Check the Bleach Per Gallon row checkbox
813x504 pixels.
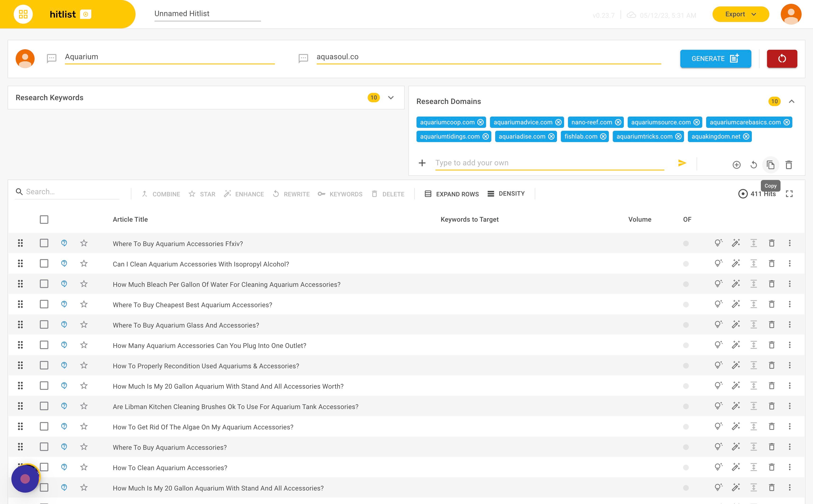(44, 284)
